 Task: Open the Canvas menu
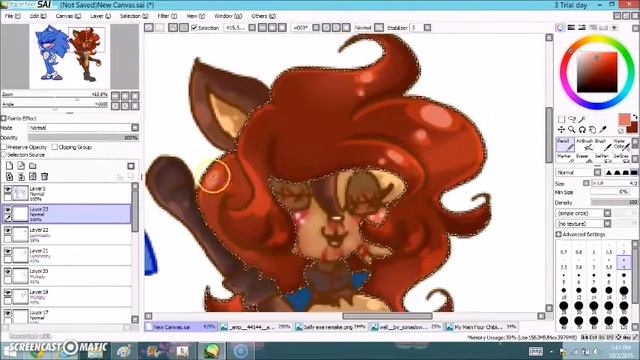(68, 16)
